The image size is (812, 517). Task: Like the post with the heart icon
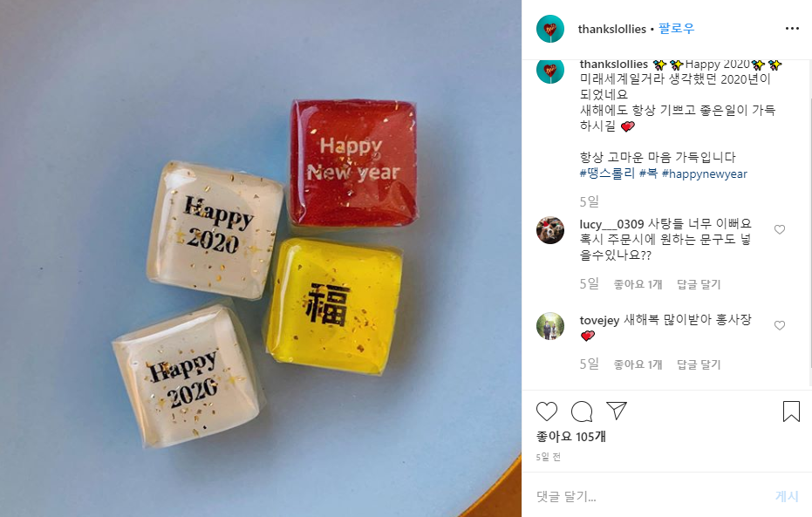[x=546, y=412]
